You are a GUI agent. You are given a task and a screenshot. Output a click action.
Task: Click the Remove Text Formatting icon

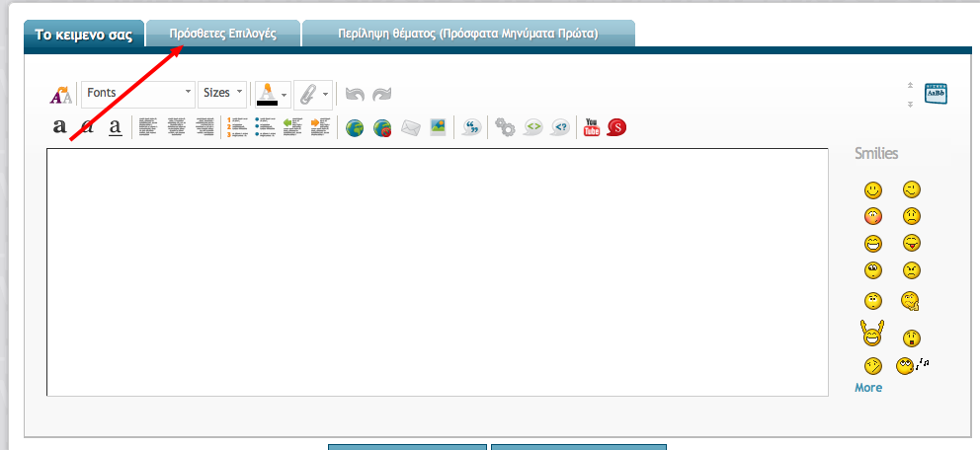(x=60, y=95)
